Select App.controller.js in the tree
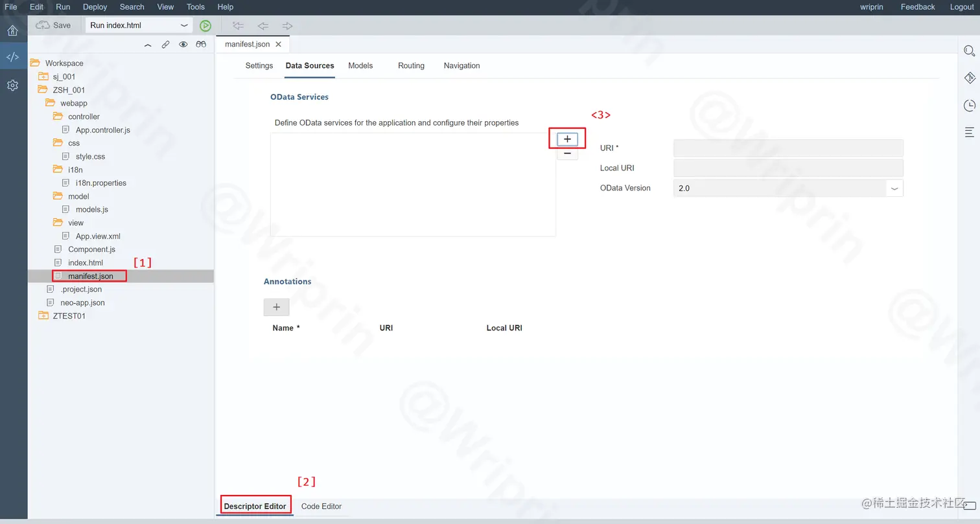Image resolution: width=980 pixels, height=524 pixels. pyautogui.click(x=102, y=130)
